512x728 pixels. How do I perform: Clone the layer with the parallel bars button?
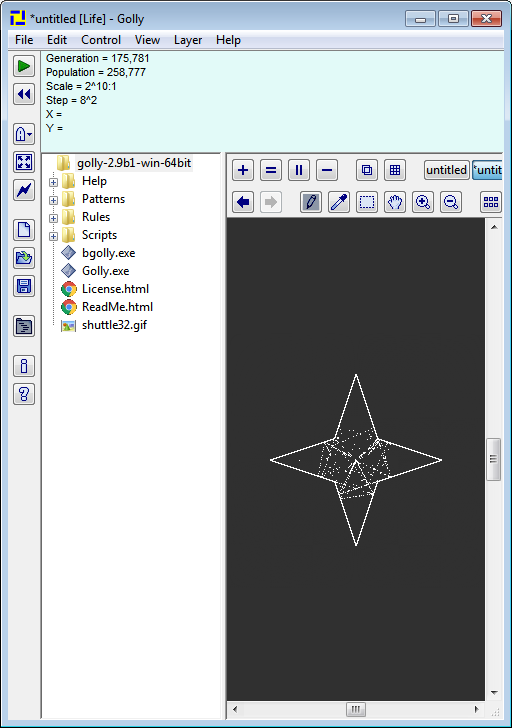click(299, 170)
